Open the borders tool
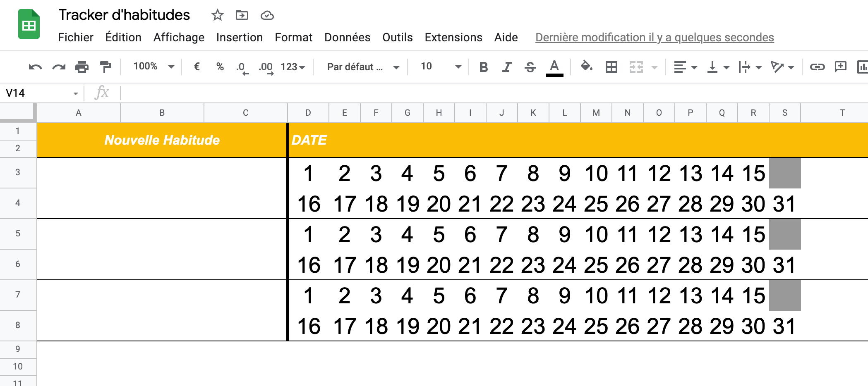Viewport: 868px width, 386px height. pos(611,67)
